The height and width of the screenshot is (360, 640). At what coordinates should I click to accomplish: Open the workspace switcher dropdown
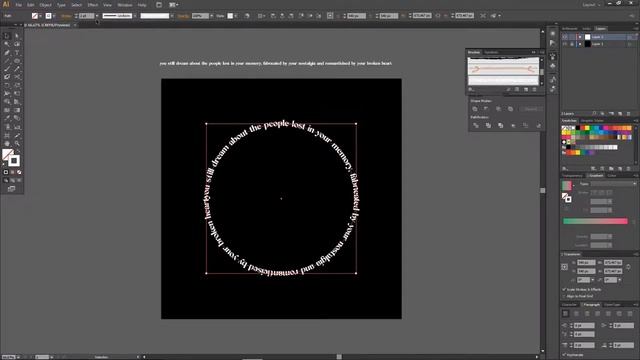[591, 5]
